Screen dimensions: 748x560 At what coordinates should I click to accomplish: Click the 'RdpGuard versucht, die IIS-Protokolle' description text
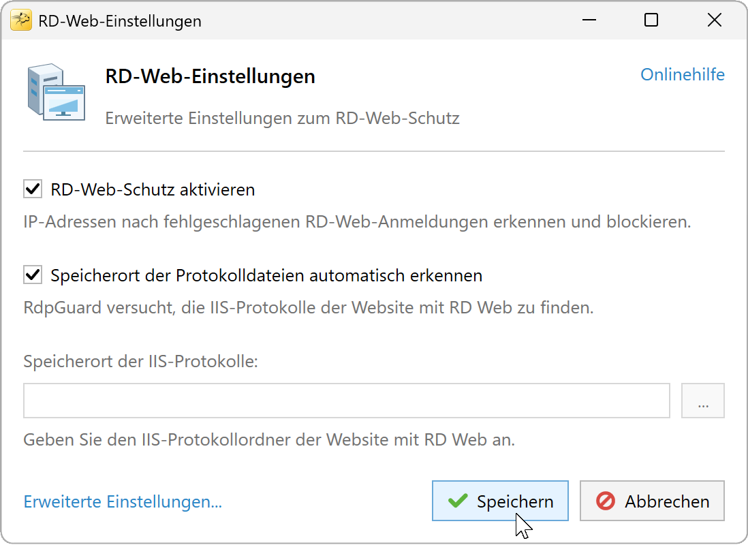309,308
